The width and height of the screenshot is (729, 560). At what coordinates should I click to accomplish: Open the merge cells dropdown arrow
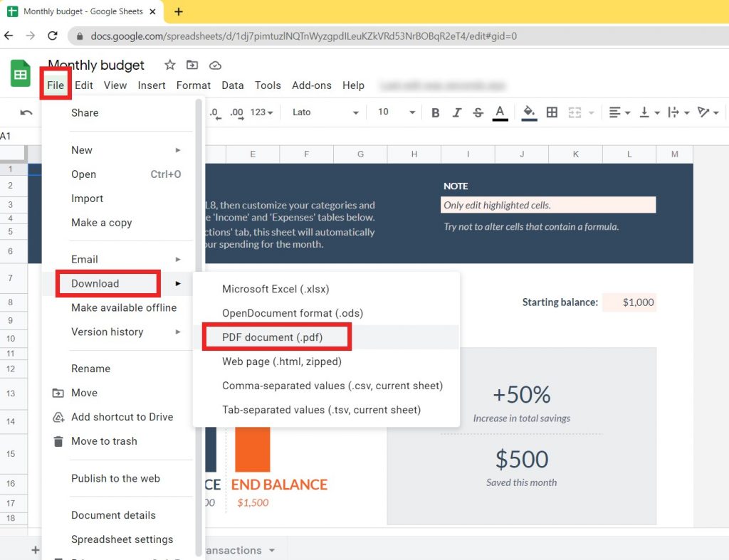pos(592,112)
